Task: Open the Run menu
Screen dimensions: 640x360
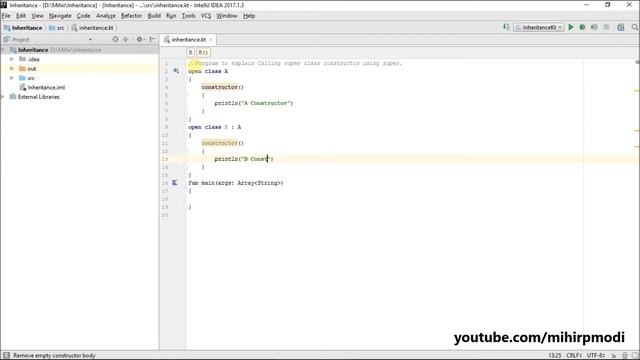Action: coord(171,16)
